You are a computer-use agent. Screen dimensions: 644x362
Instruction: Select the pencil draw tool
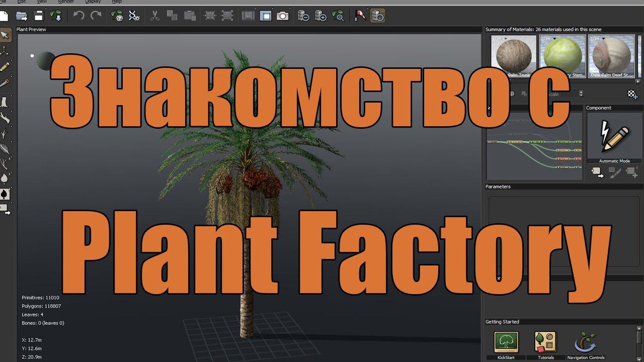pos(5,67)
